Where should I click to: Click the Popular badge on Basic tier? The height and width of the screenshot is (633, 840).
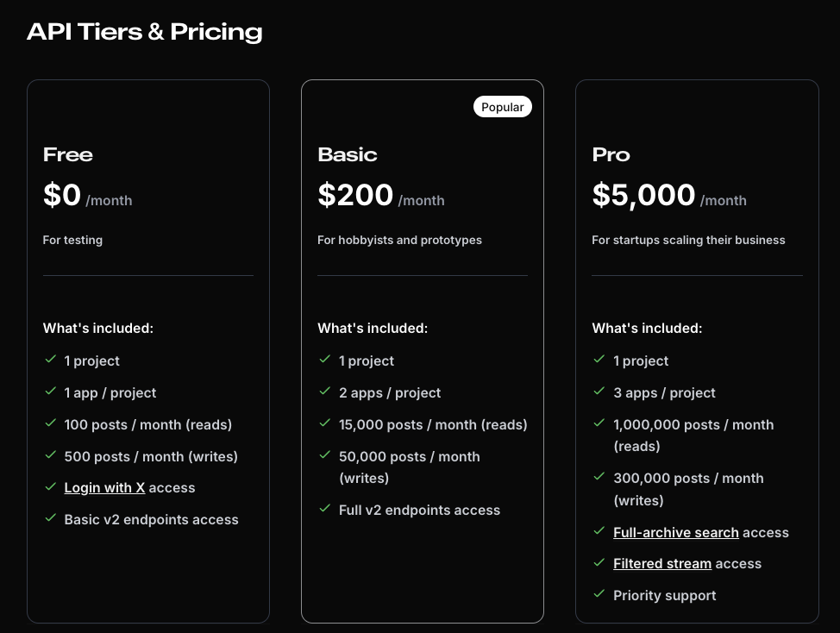click(x=502, y=107)
